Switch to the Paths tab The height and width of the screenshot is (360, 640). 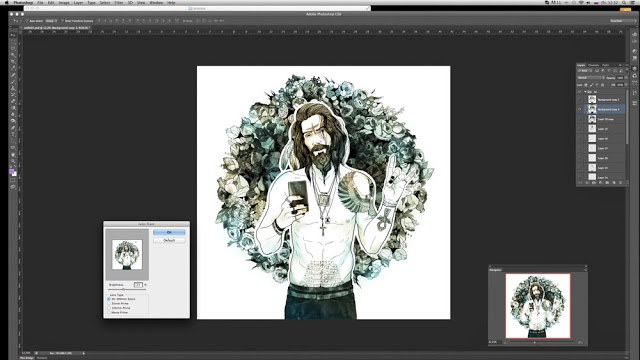tap(605, 65)
